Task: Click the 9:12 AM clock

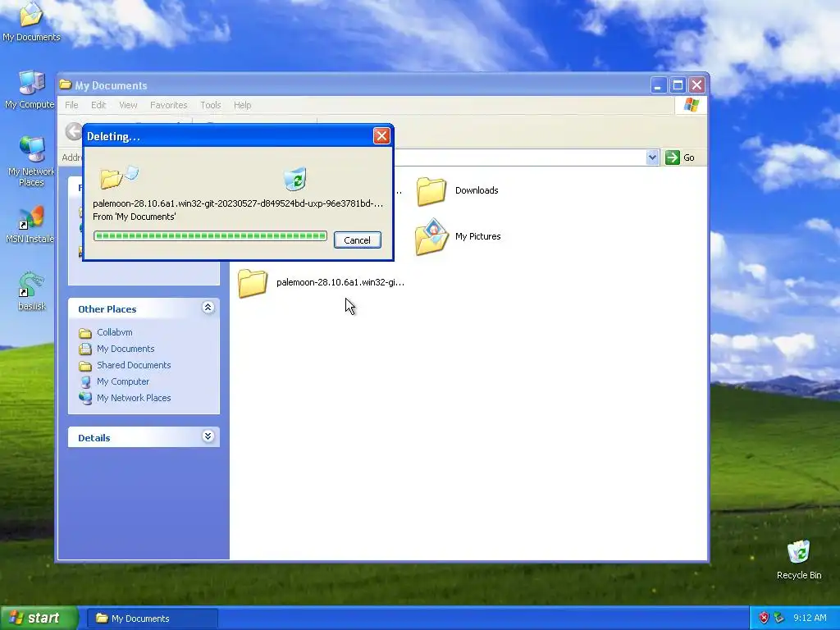Action: 810,618
